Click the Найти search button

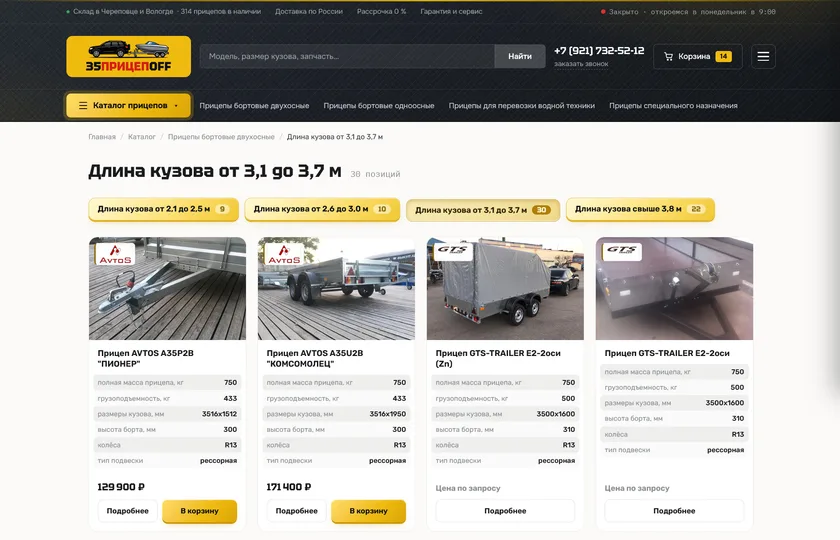[x=520, y=56]
